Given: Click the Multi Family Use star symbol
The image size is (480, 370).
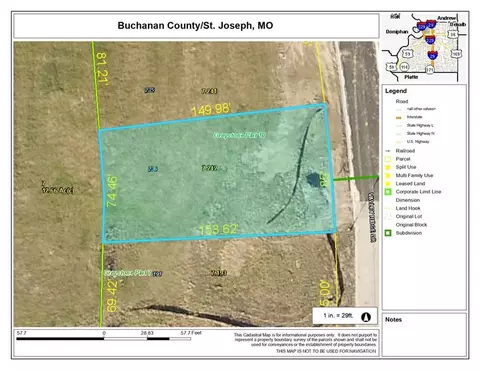Looking at the screenshot, I should [388, 175].
